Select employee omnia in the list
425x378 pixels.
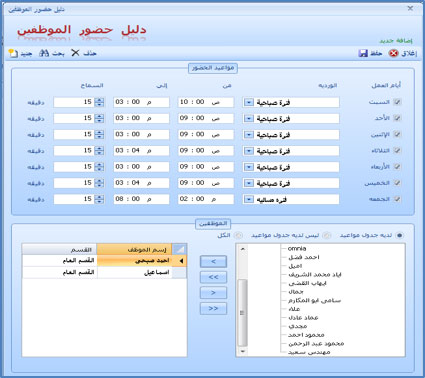[297, 248]
